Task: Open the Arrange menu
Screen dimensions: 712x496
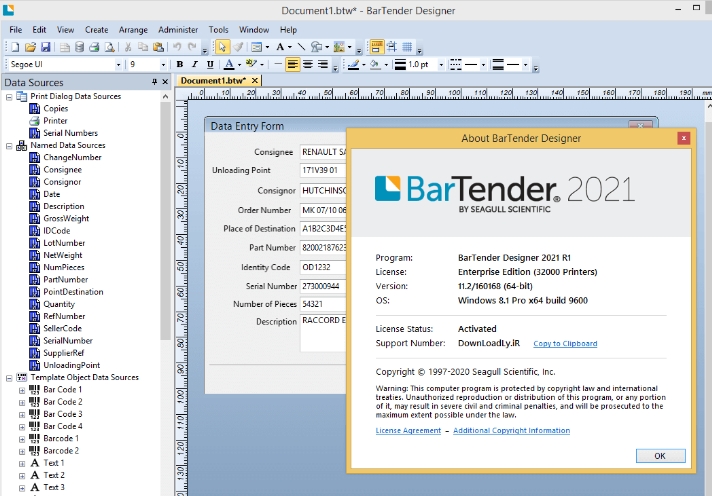Action: (x=133, y=30)
